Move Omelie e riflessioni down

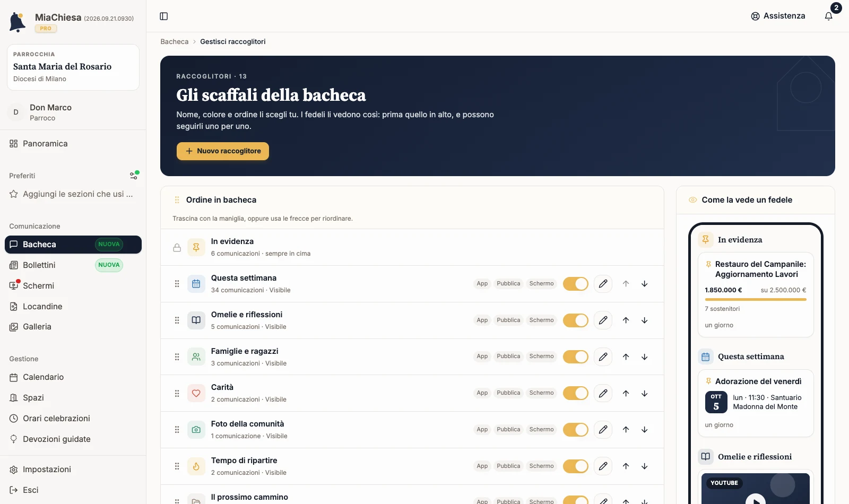pos(645,320)
